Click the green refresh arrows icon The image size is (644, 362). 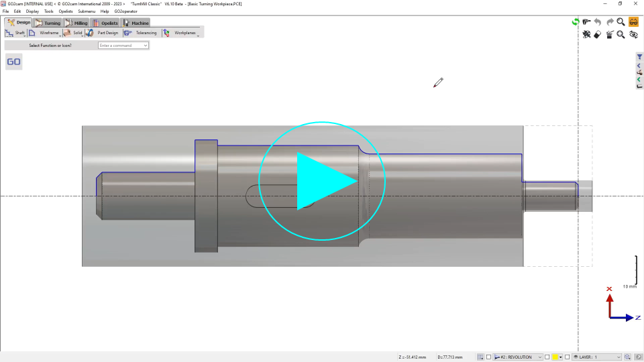pos(576,22)
